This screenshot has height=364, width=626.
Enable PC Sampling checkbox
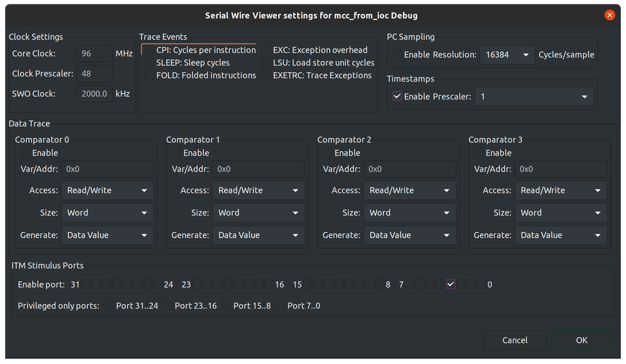pos(397,55)
